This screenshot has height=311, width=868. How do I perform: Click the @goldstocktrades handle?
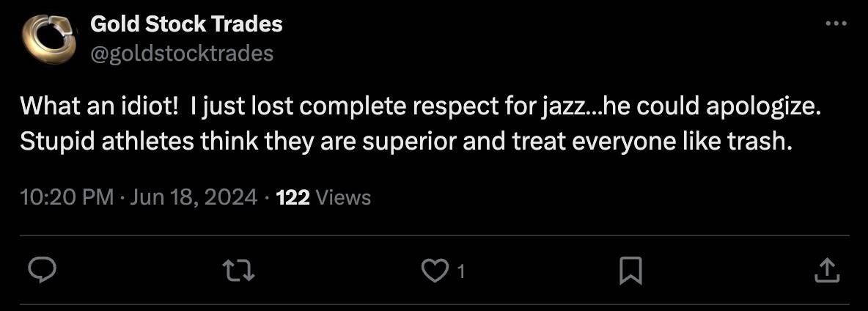(181, 53)
